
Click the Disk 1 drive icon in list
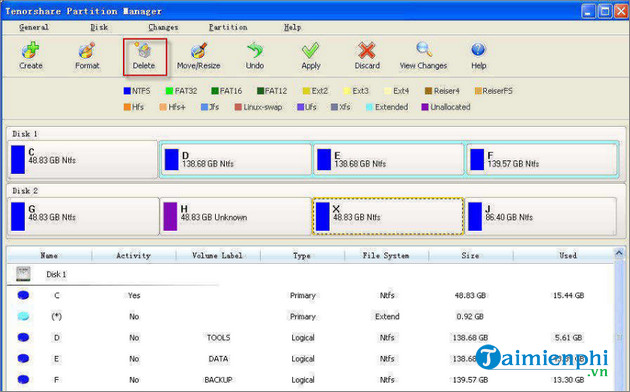(x=23, y=274)
